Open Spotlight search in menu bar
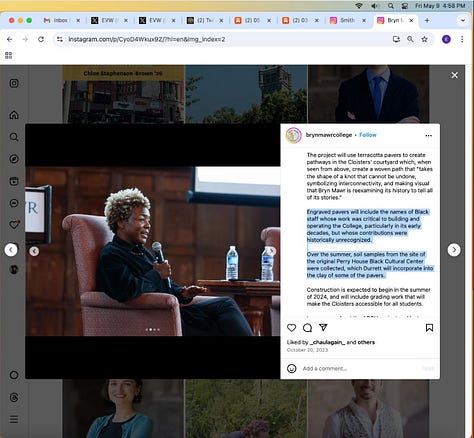The height and width of the screenshot is (438, 474). click(391, 6)
